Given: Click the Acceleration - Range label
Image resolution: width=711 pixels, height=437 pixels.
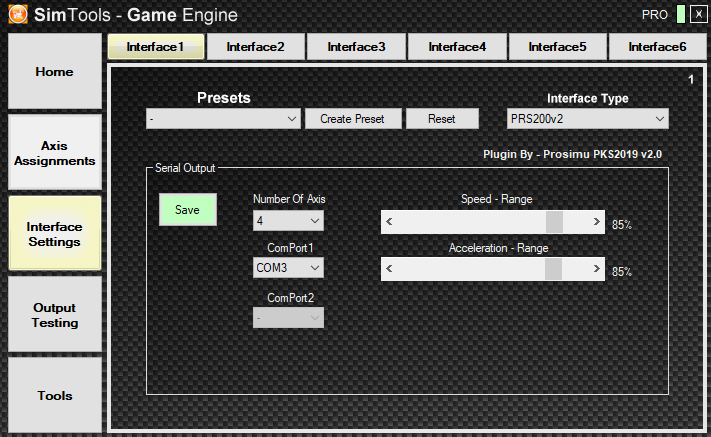Looking at the screenshot, I should click(498, 248).
